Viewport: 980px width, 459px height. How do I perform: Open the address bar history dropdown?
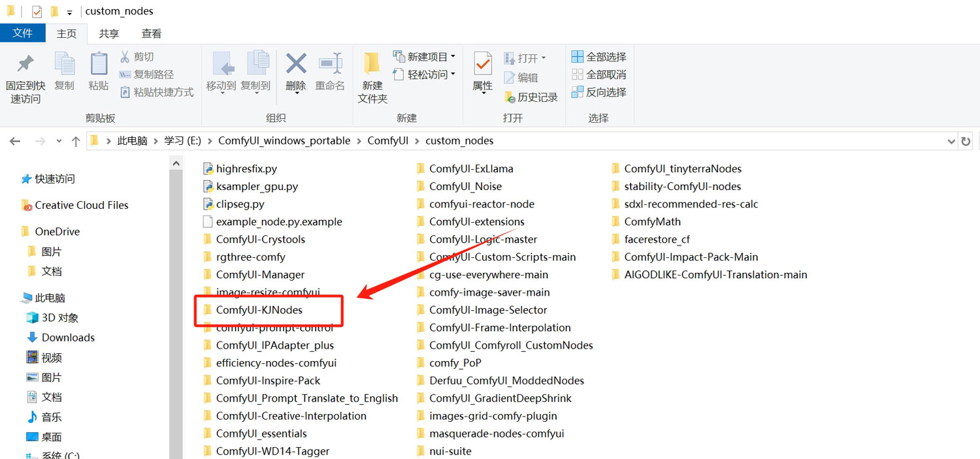click(x=951, y=141)
